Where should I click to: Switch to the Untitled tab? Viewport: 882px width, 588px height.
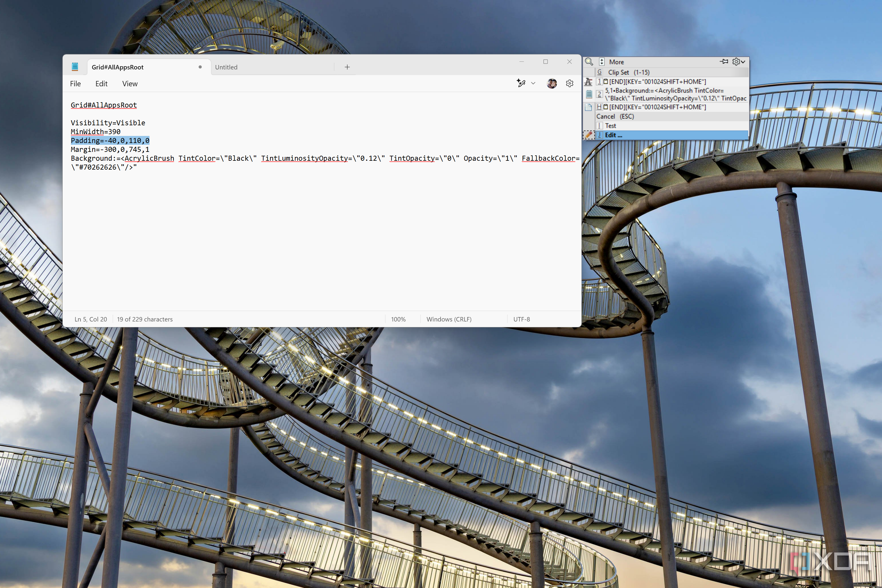point(272,67)
